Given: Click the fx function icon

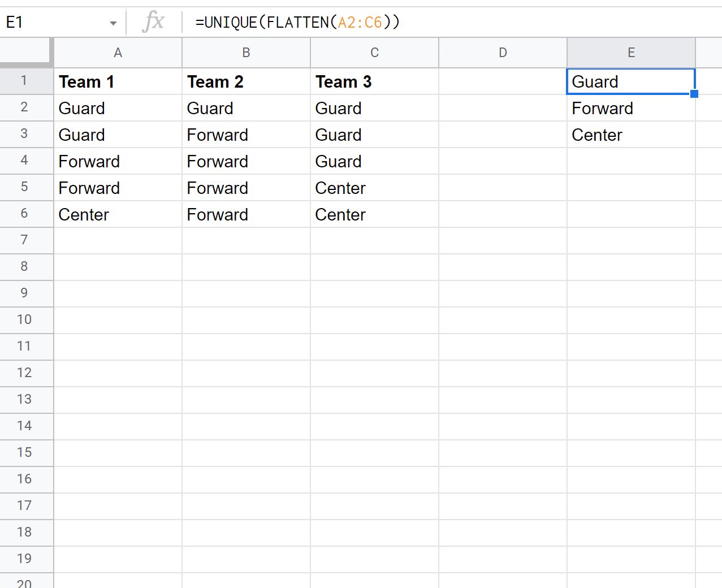Looking at the screenshot, I should pyautogui.click(x=153, y=23).
